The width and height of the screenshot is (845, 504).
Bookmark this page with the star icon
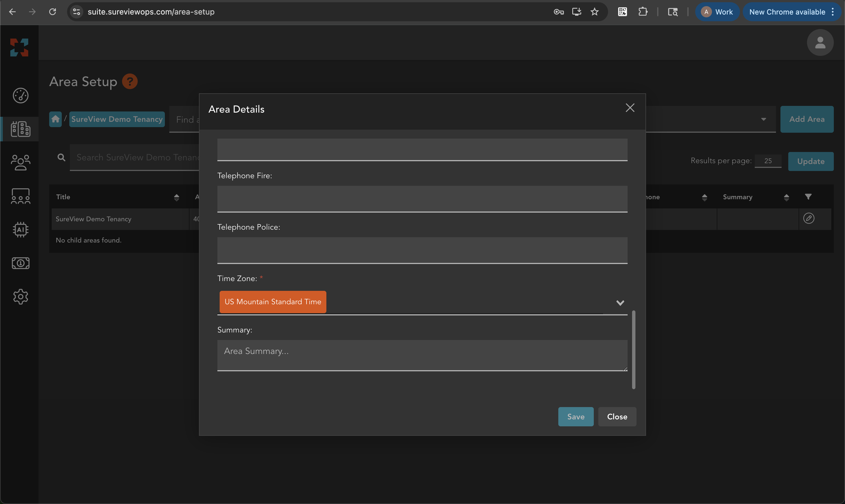(594, 12)
